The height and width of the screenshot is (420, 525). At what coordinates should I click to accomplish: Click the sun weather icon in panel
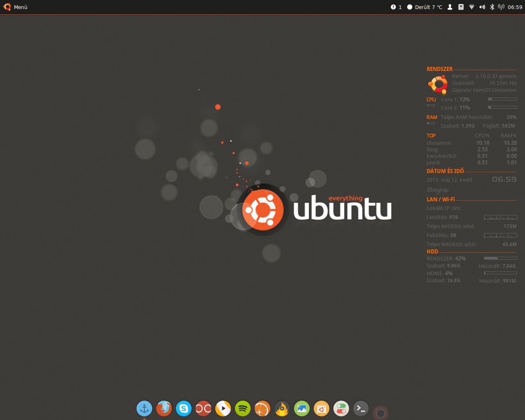409,7
